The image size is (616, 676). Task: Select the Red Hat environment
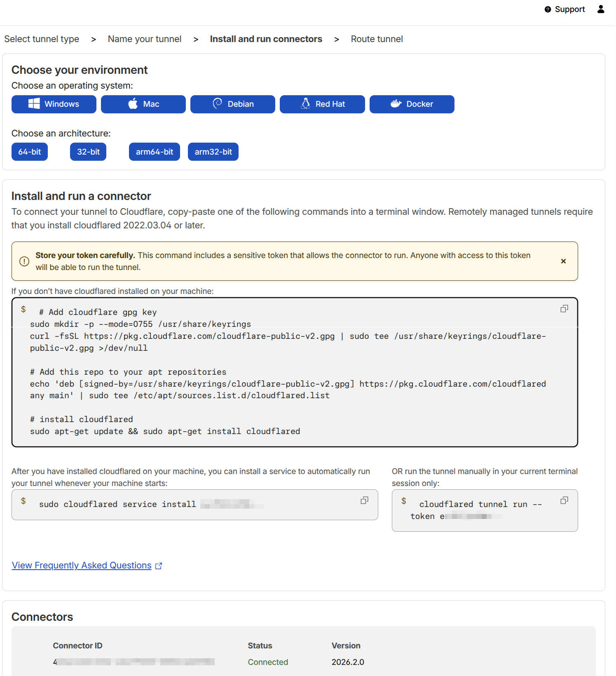point(322,104)
